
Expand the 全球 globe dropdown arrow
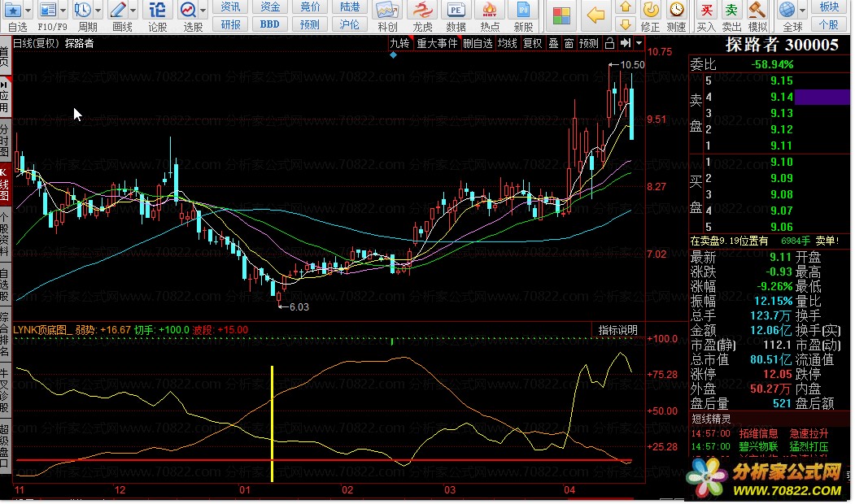pos(800,10)
